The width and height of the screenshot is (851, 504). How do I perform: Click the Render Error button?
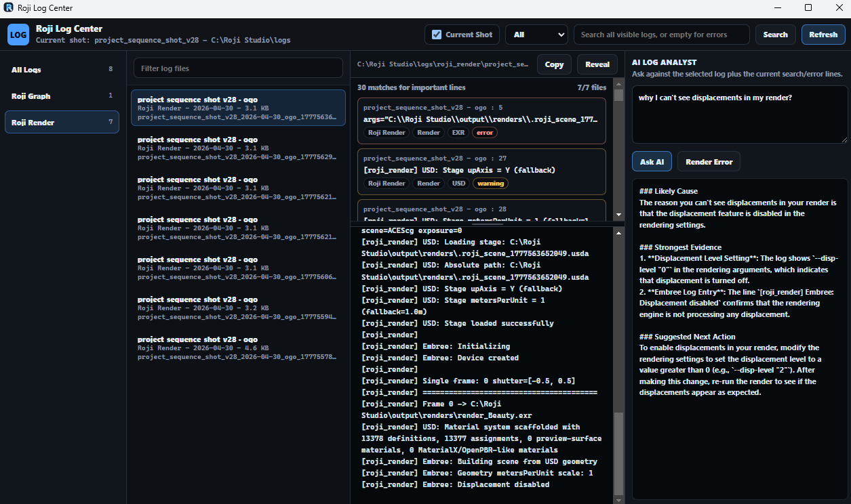[709, 162]
